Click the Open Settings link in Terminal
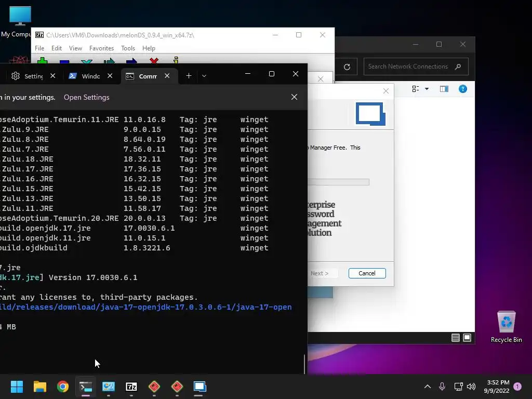The width and height of the screenshot is (532, 399). 87,97
